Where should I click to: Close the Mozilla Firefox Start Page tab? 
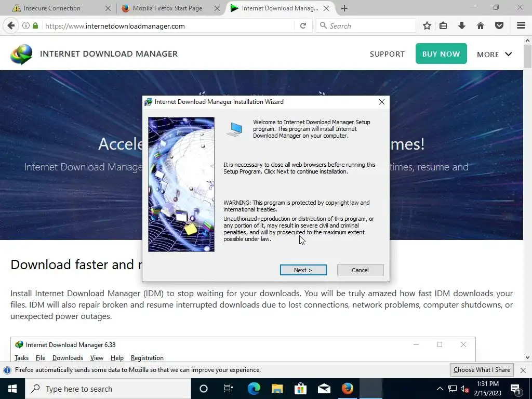[x=217, y=8]
